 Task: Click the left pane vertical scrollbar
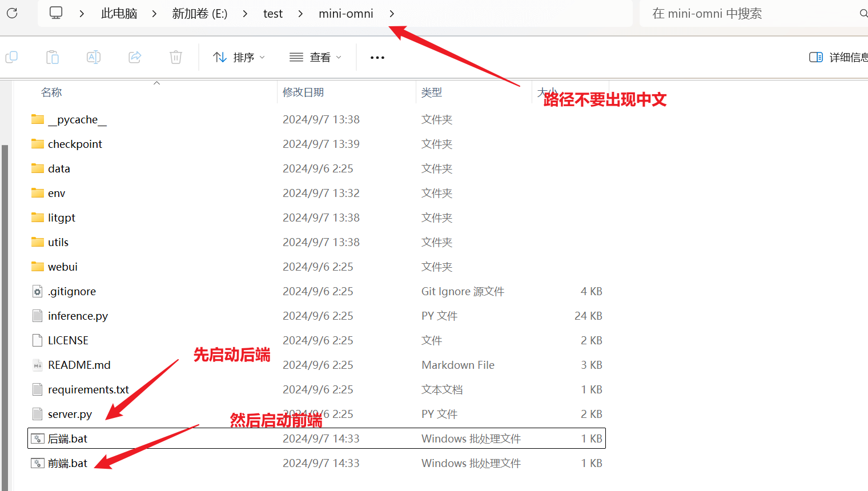(5, 317)
